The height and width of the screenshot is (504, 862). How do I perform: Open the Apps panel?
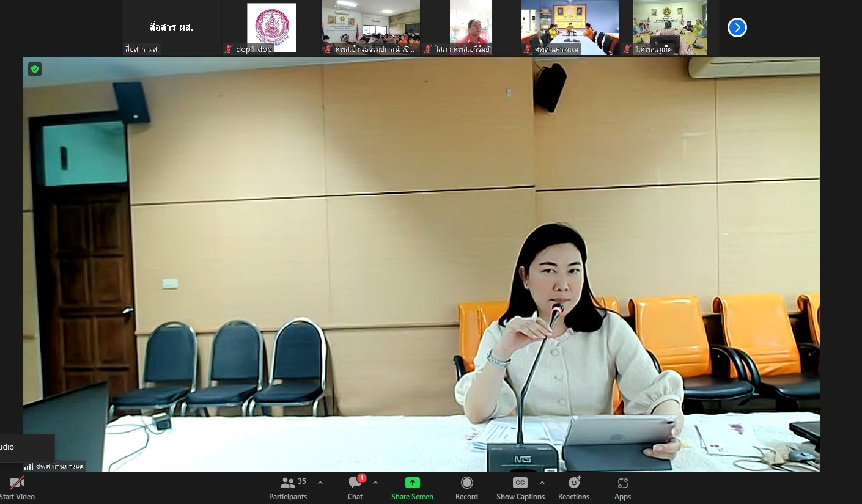(622, 489)
